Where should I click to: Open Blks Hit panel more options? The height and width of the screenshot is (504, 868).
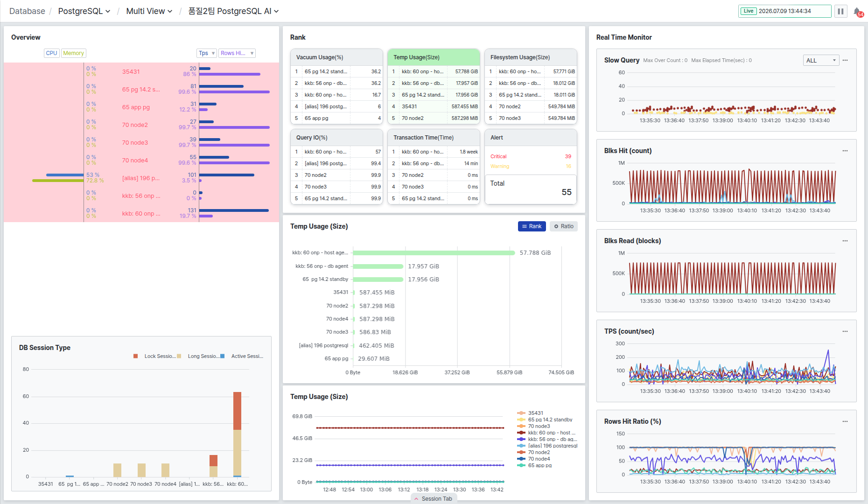tap(845, 151)
